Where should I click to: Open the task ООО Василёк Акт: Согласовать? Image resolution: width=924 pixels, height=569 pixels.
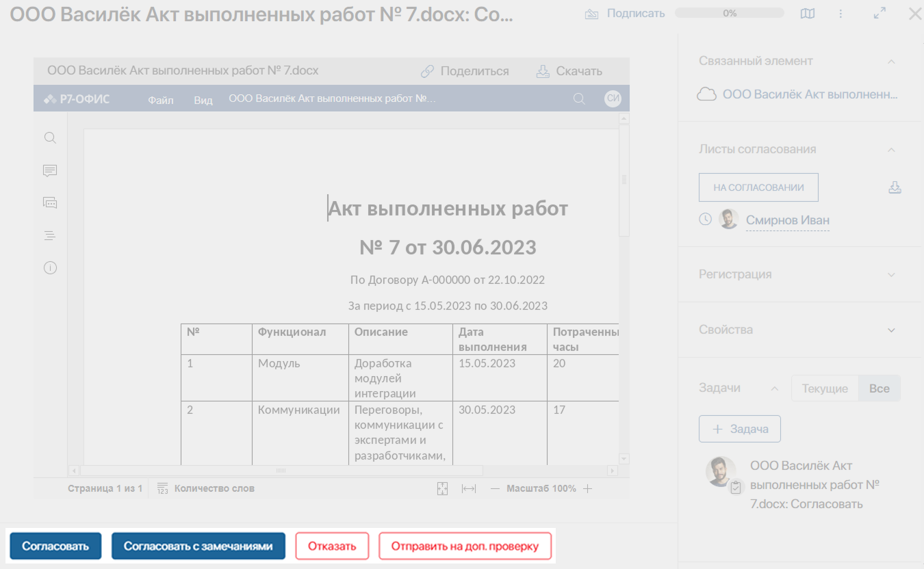click(x=814, y=484)
